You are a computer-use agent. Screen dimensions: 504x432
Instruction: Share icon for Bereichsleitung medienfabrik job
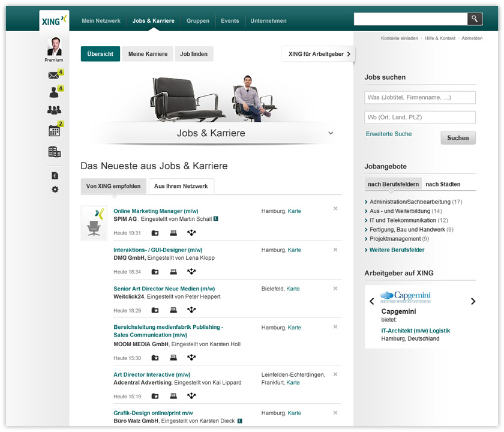pyautogui.click(x=191, y=358)
